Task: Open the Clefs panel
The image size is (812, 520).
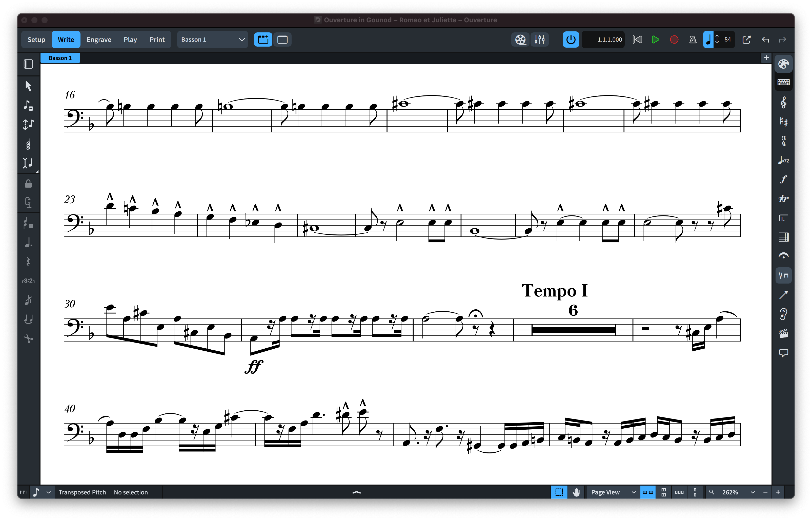Action: point(783,103)
